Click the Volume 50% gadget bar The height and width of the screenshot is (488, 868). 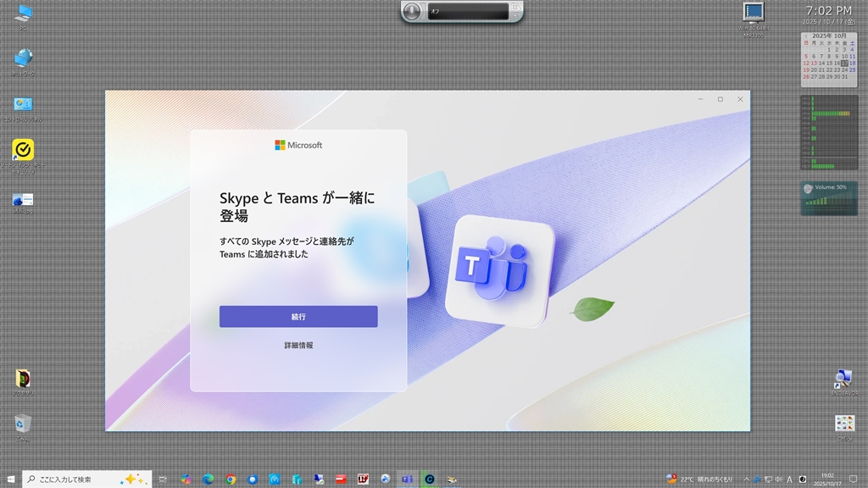[x=829, y=198]
